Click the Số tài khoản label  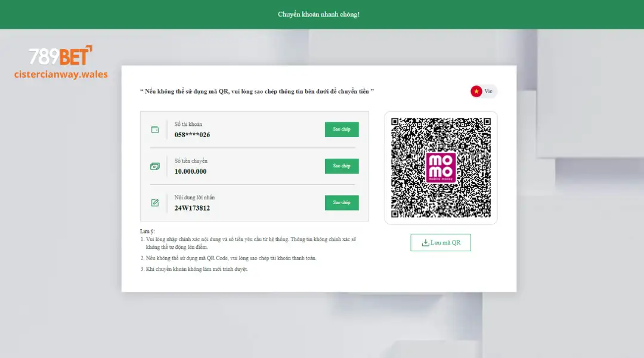click(x=188, y=124)
